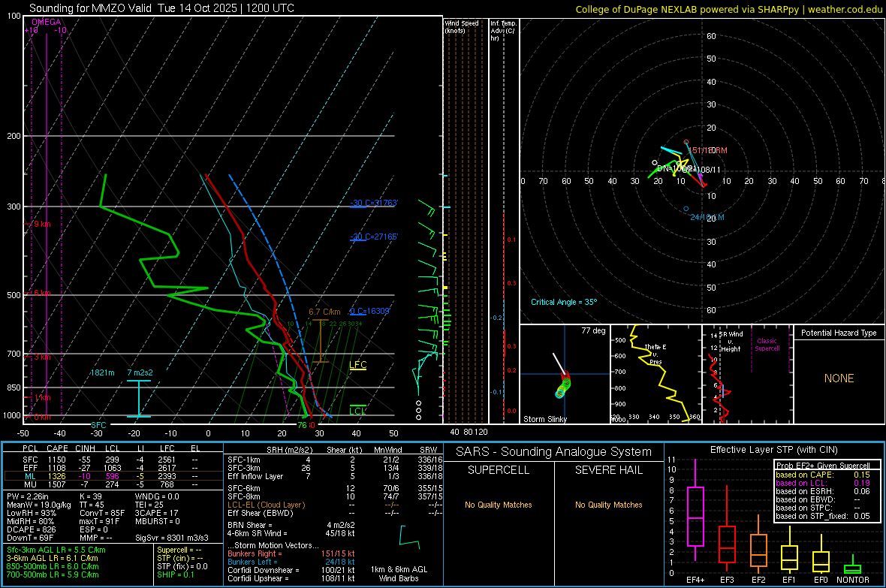Click the based on CAPE probability row
The height and width of the screenshot is (588, 886).
[823, 475]
